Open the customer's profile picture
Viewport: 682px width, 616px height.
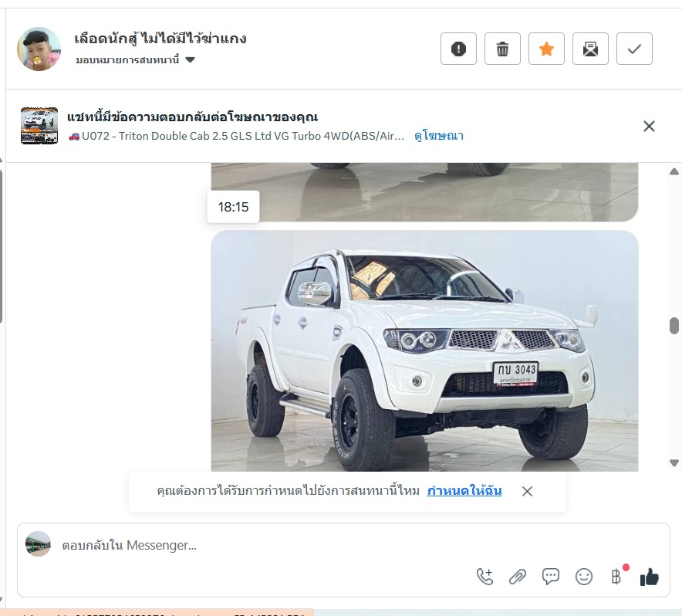tap(39, 49)
